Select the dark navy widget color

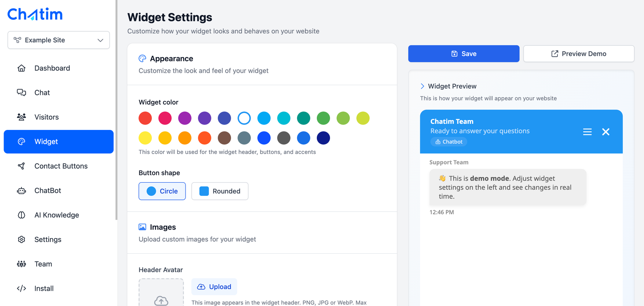click(323, 138)
